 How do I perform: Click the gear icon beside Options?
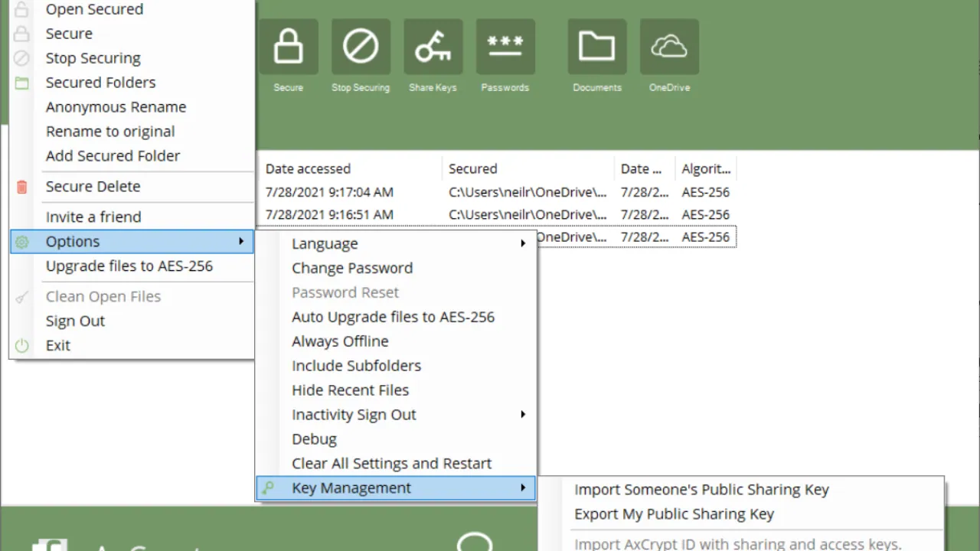(21, 242)
